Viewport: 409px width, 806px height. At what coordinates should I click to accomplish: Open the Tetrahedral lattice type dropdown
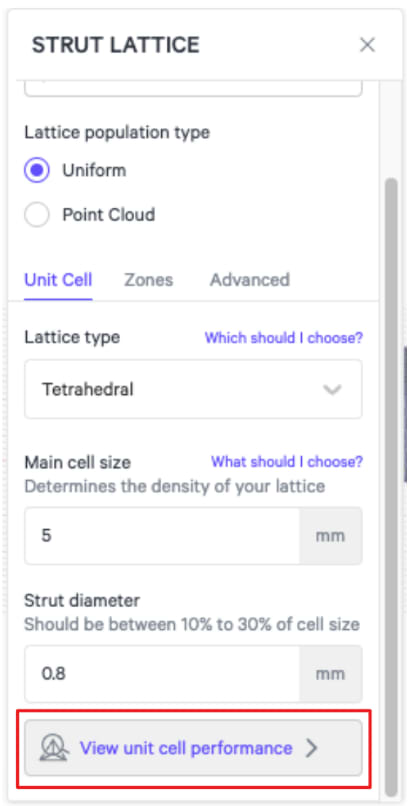193,389
